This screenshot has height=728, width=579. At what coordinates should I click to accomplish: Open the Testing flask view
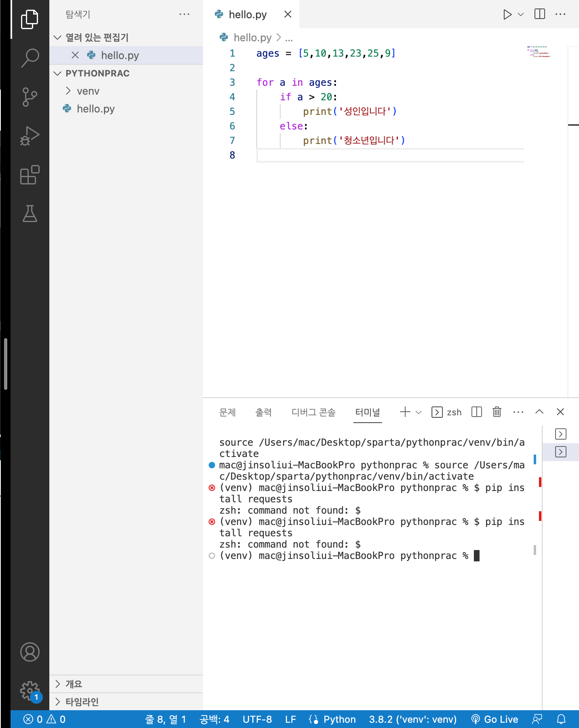(x=30, y=214)
